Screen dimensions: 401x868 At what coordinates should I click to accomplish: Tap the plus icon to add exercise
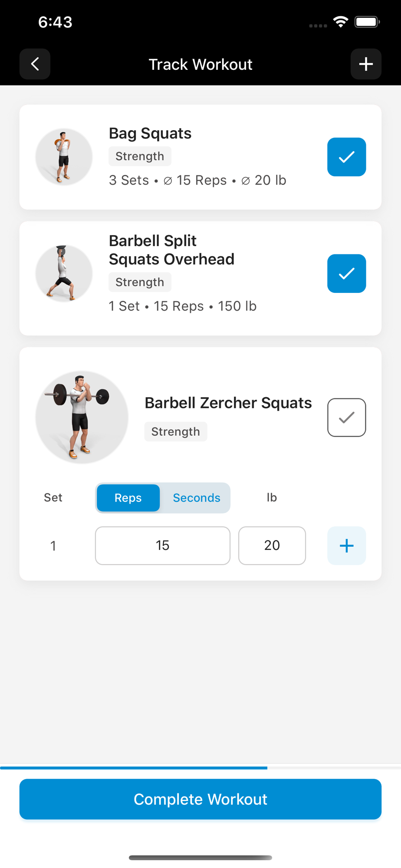[x=366, y=64]
